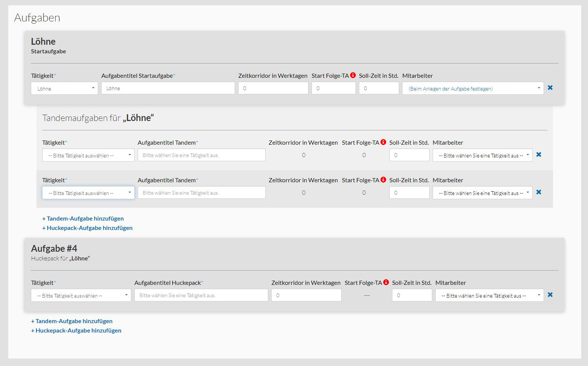Focus Soll-Zeit in Std. field in second Tandem row
The height and width of the screenshot is (366, 588).
(409, 193)
